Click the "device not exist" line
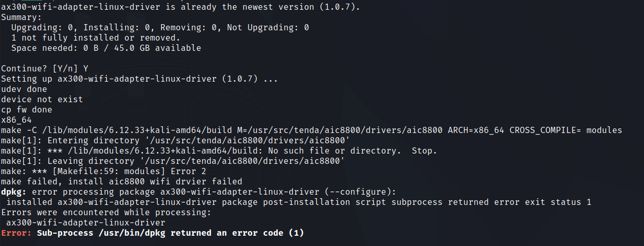Viewport: 644px width, 246px height. click(x=42, y=100)
